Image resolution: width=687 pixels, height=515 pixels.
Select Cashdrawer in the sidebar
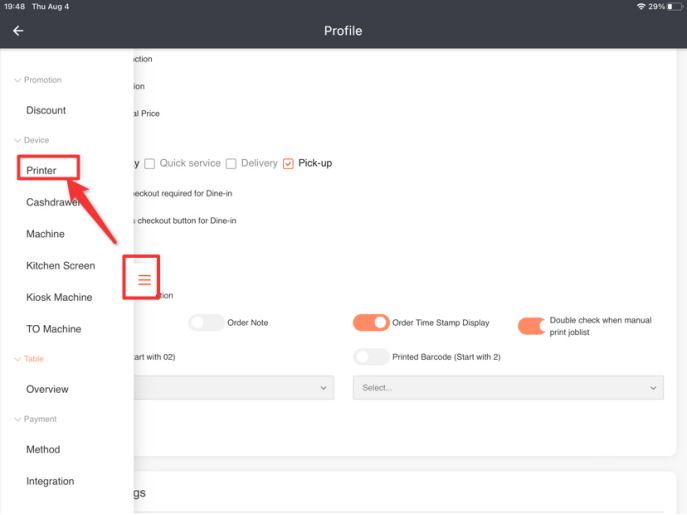point(52,202)
